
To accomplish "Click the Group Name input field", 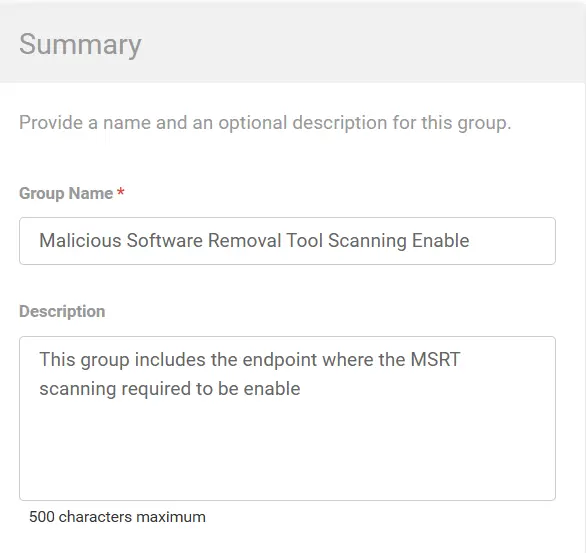I will tap(287, 241).
